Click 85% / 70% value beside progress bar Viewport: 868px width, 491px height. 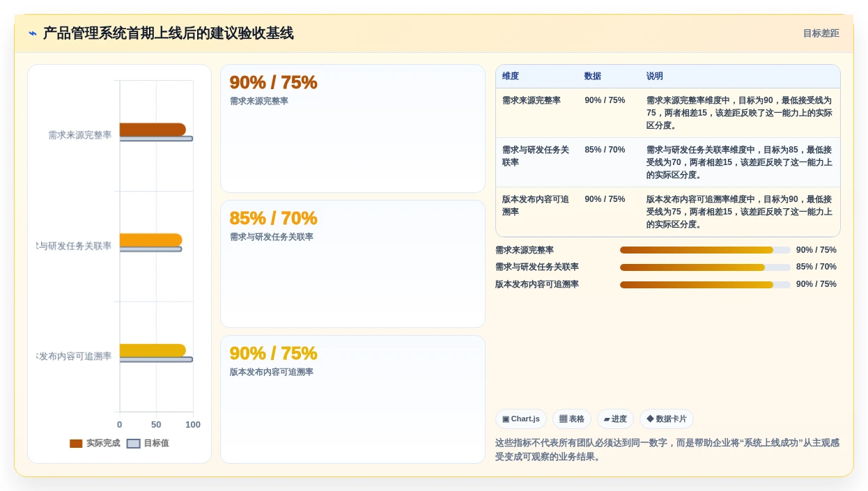pyautogui.click(x=816, y=267)
